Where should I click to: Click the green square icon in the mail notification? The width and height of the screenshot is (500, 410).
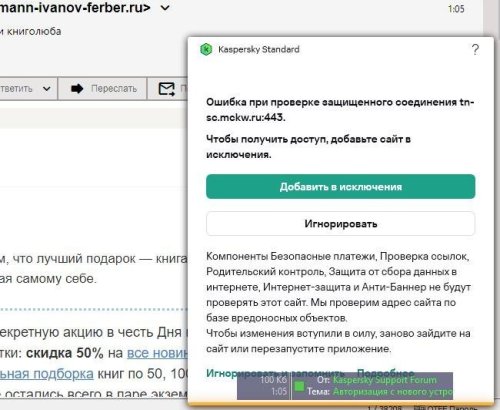click(x=299, y=386)
